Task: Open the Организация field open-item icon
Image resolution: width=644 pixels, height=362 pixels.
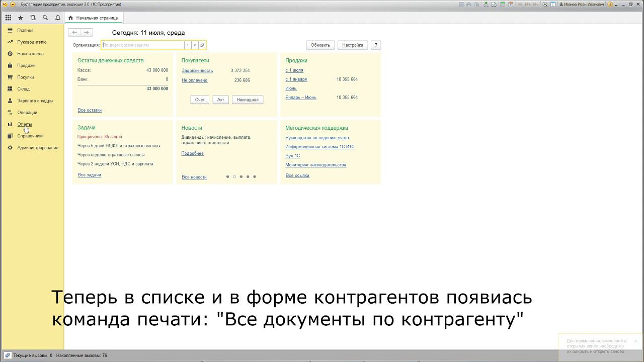Action: coord(202,45)
